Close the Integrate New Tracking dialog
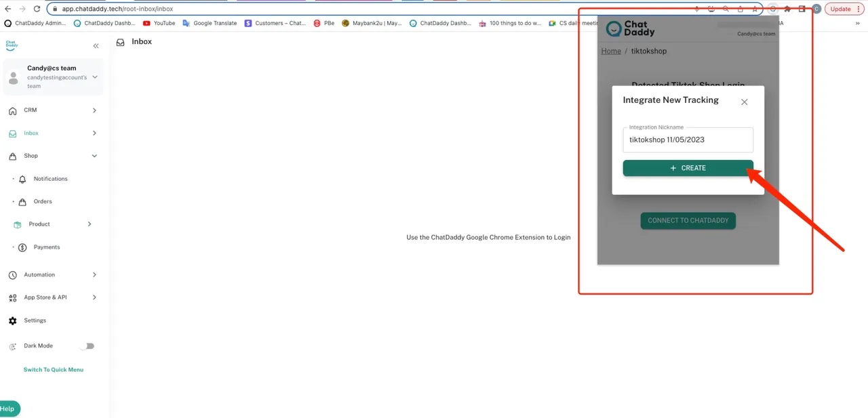This screenshot has height=418, width=868. [x=744, y=102]
